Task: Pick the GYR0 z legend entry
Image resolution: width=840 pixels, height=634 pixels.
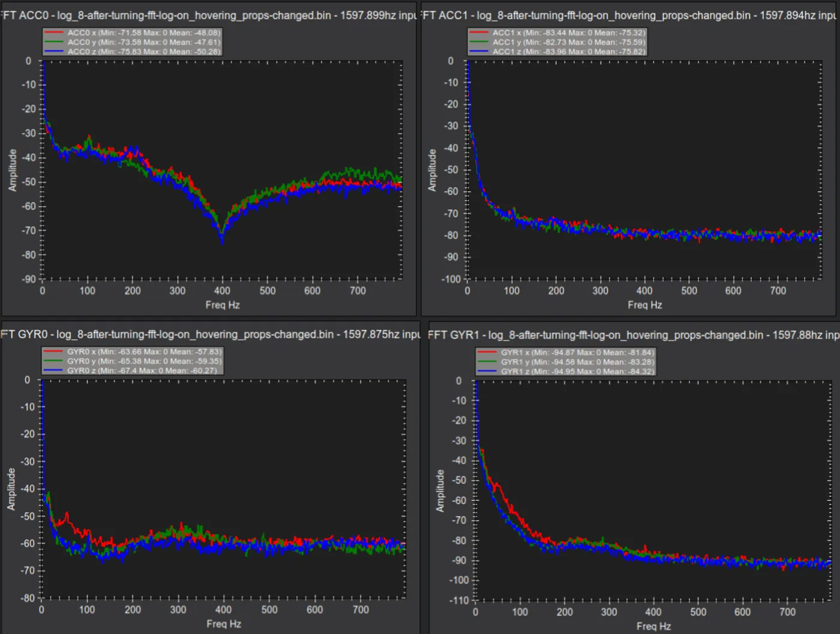Action: click(133, 371)
